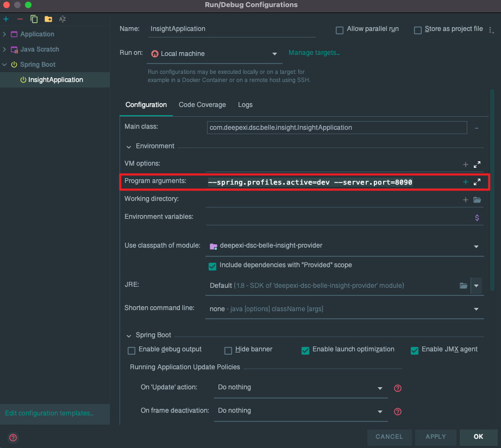Open environment variables editor icon

point(477,217)
